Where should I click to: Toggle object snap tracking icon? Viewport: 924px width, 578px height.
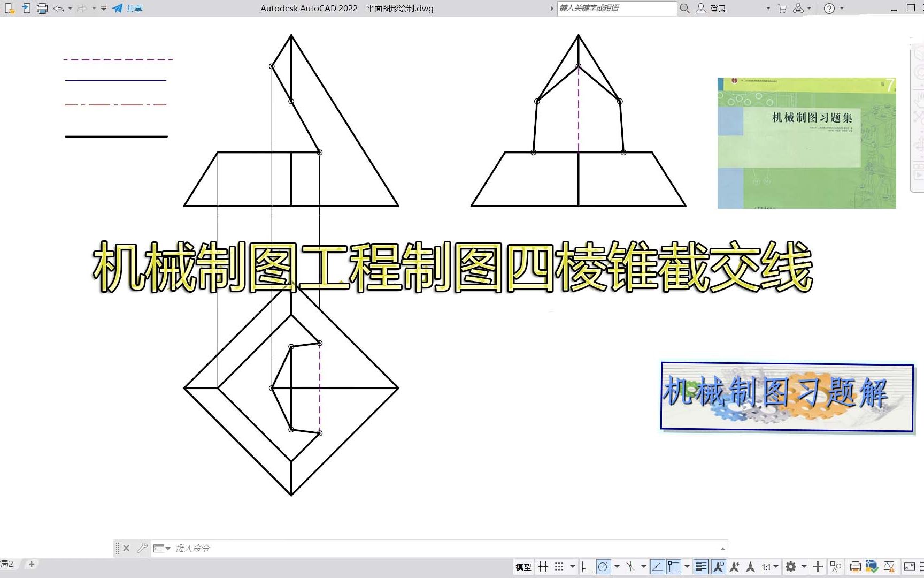pyautogui.click(x=658, y=567)
